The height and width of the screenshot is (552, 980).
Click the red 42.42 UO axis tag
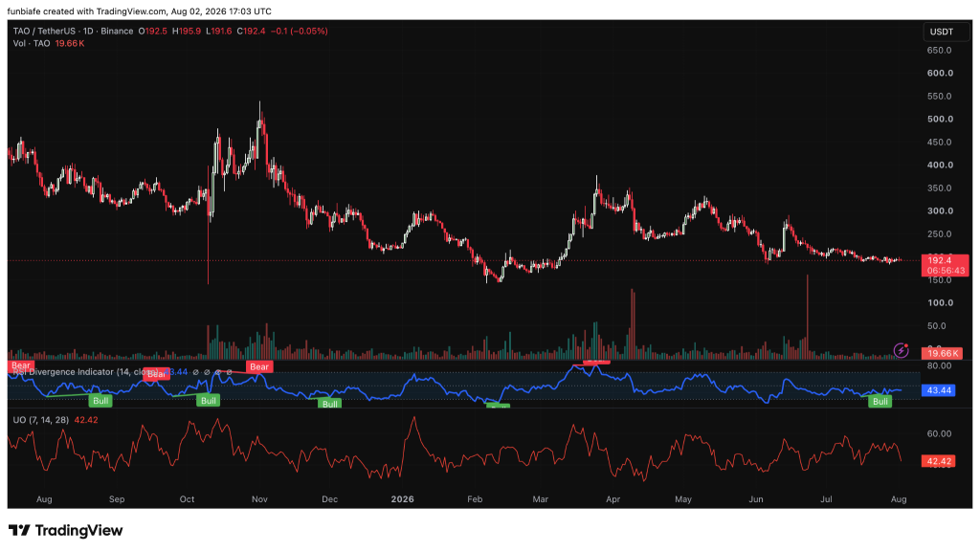tap(938, 461)
